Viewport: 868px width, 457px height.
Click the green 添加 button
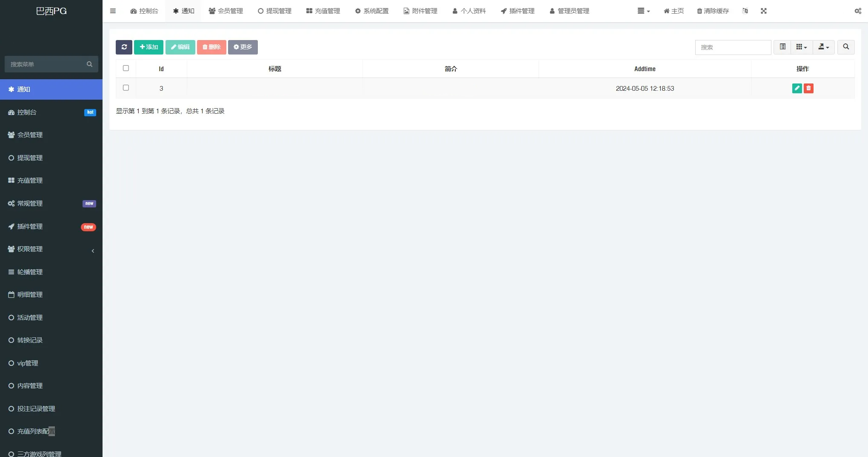pyautogui.click(x=149, y=47)
